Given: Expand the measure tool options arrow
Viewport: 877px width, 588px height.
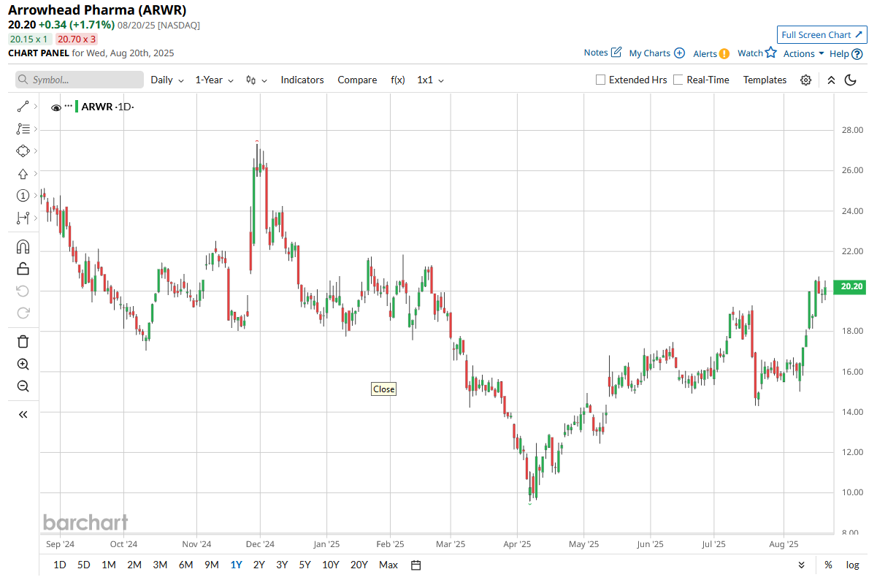Looking at the screenshot, I should pyautogui.click(x=35, y=218).
